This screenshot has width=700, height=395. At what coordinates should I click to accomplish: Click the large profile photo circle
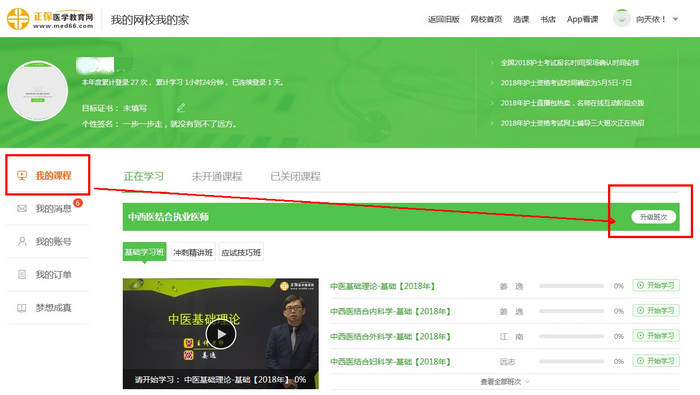tap(38, 91)
